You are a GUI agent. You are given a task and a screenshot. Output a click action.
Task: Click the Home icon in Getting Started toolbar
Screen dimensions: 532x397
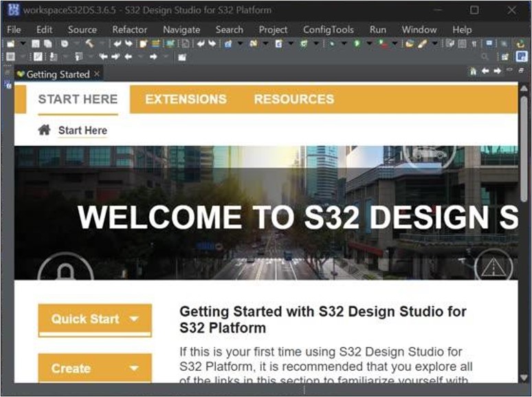click(x=473, y=71)
